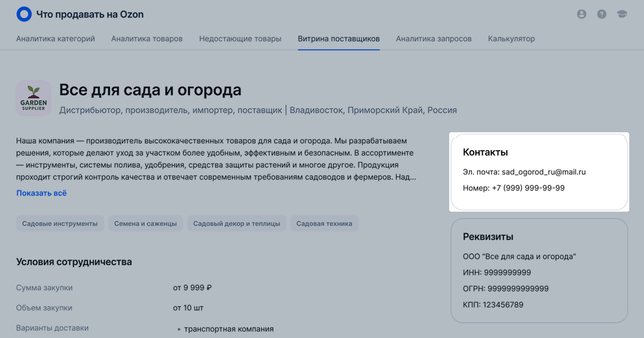Click the Все для сада и огорода heading
The width and height of the screenshot is (644, 338).
[x=150, y=90]
